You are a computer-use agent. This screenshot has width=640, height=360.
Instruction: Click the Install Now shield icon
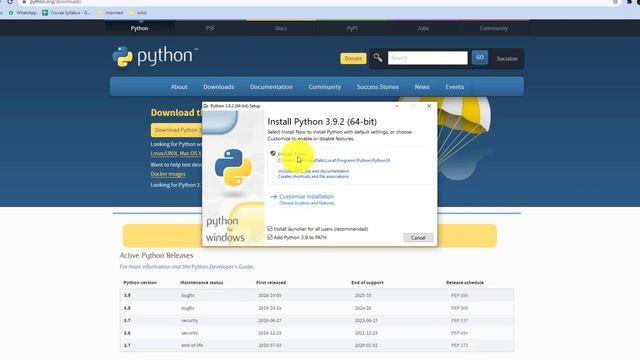coord(273,153)
